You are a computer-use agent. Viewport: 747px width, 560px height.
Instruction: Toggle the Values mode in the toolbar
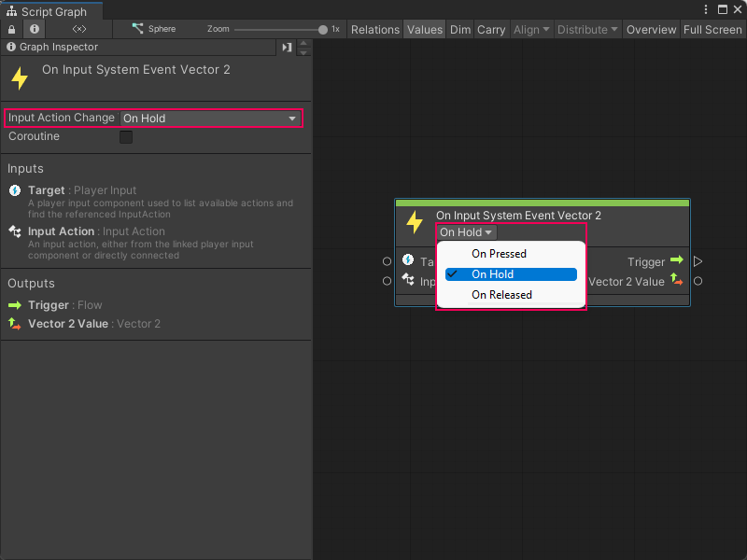425,29
